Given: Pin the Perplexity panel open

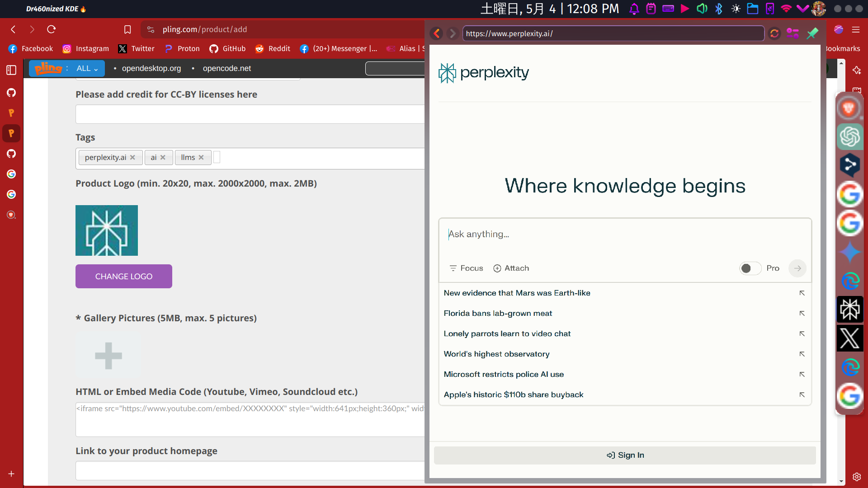Looking at the screenshot, I should [x=812, y=33].
